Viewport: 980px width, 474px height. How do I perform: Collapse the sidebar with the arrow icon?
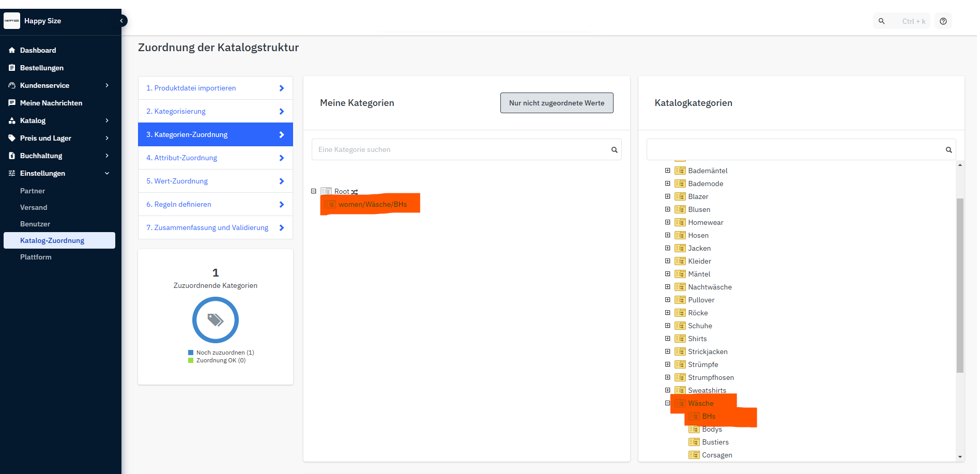coord(122,21)
